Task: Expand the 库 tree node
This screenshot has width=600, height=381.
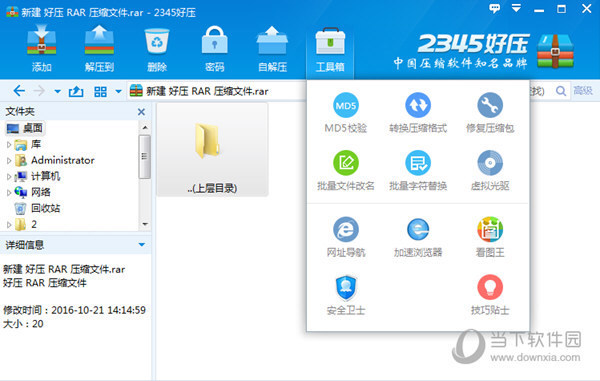Action: pyautogui.click(x=9, y=145)
